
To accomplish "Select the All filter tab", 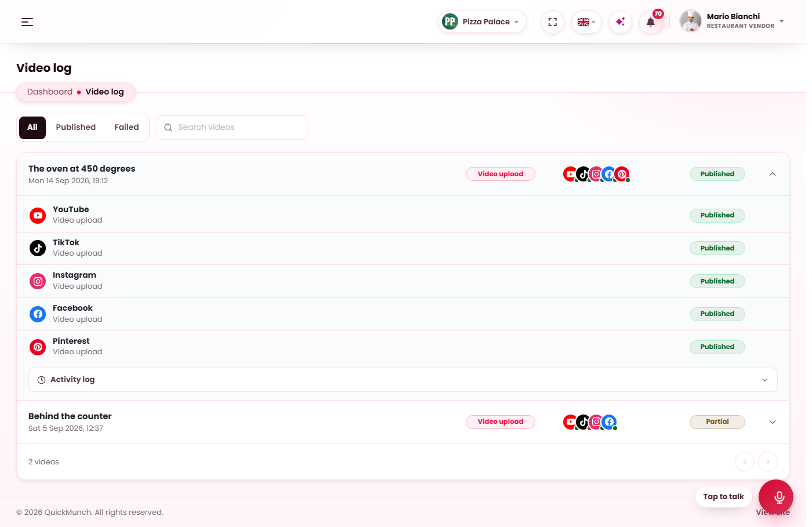I will click(x=32, y=128).
